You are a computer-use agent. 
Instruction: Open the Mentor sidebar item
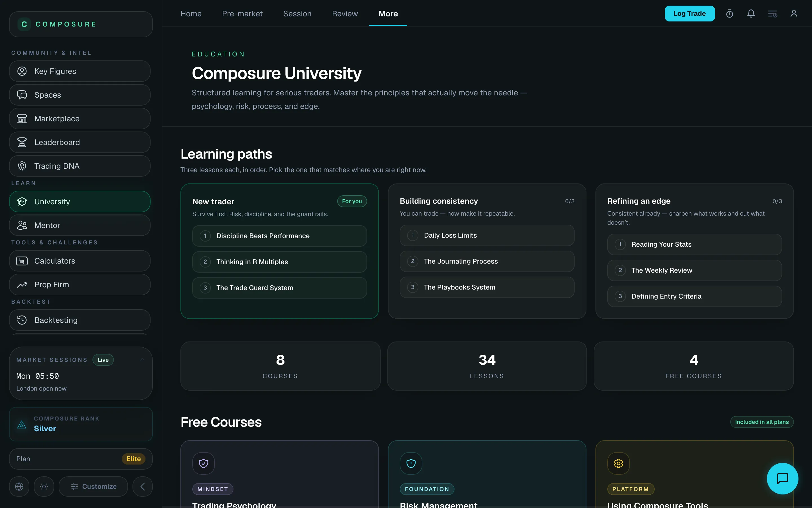(x=80, y=225)
